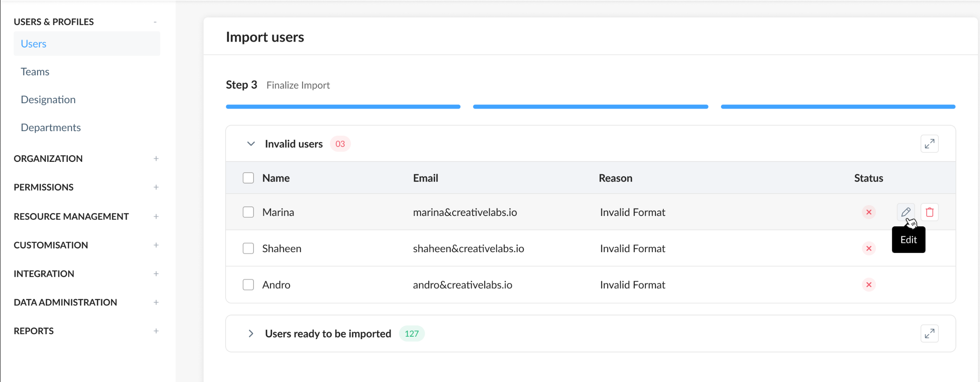Select all invalid users with header checkbox
The height and width of the screenshot is (382, 980).
click(248, 178)
